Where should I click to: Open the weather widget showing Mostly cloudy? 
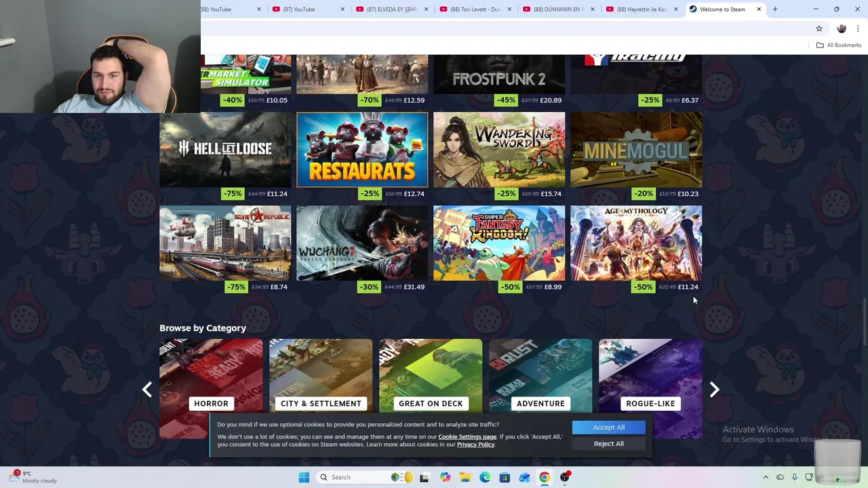coord(34,477)
